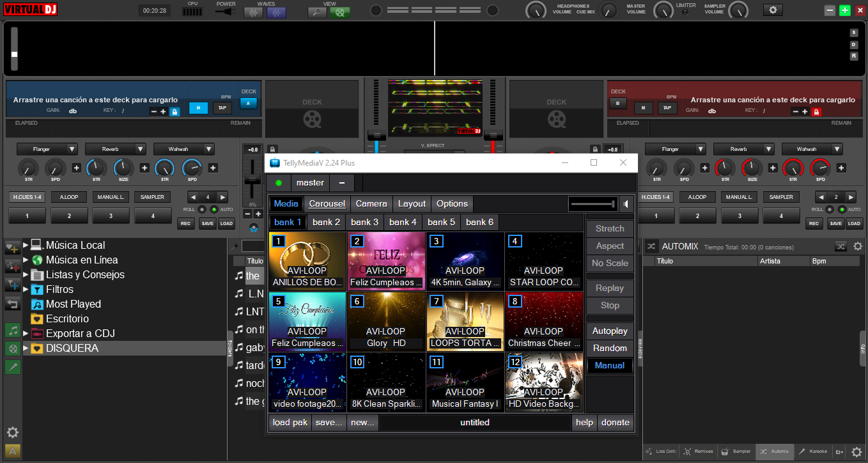
Task: Expand Música en Línea tree node
Action: tap(26, 260)
